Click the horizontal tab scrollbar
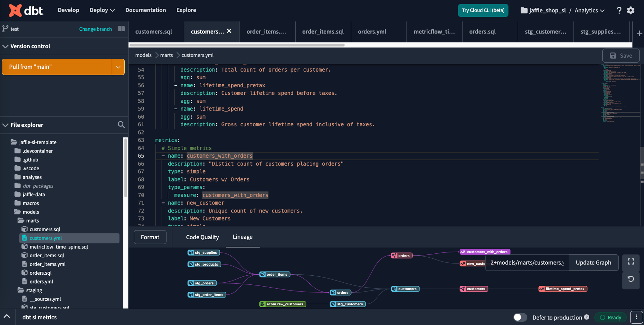644x325 pixels. point(237,45)
